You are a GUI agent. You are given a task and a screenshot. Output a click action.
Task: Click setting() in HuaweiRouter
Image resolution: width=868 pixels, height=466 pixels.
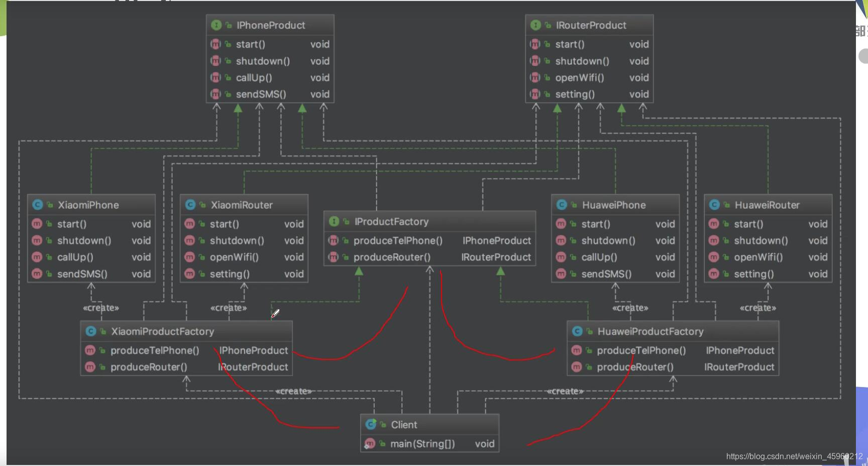(753, 274)
